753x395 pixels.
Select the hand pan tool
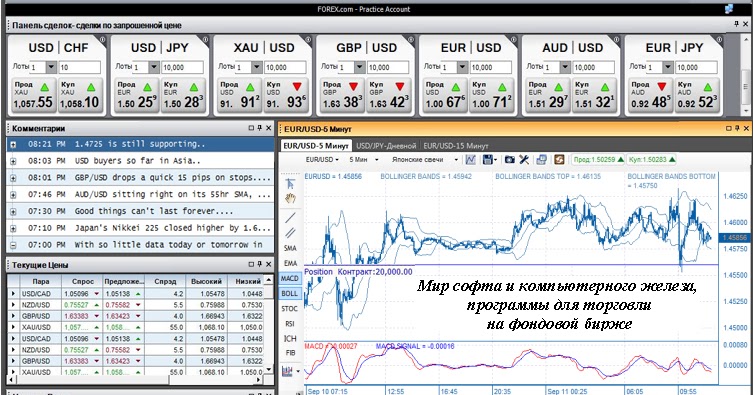[x=290, y=199]
